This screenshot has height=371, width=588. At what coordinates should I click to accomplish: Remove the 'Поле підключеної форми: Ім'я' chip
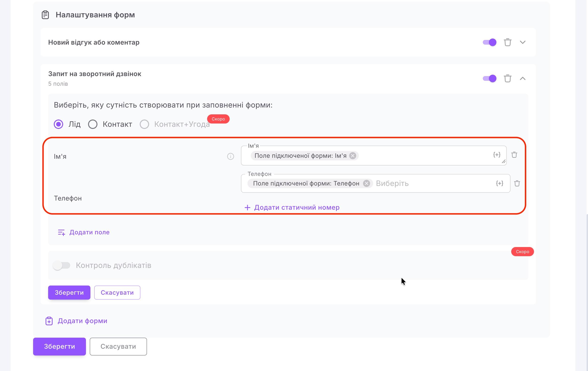(x=353, y=156)
